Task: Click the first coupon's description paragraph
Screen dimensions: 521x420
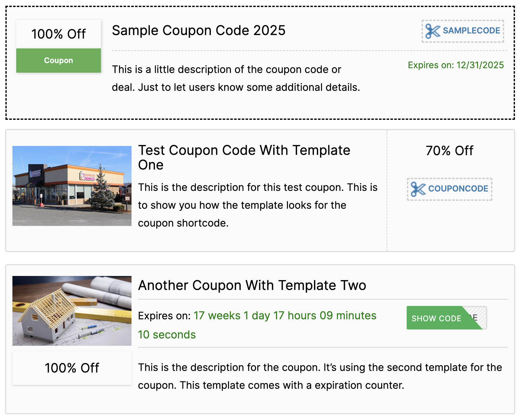Action: pos(236,78)
